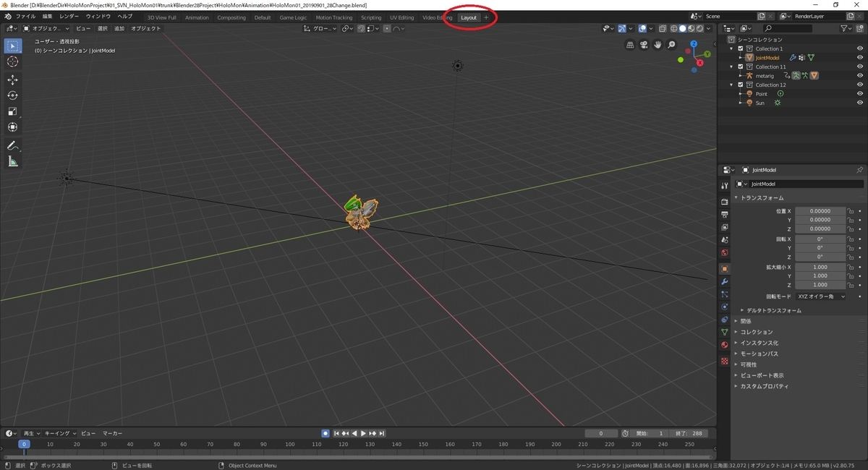This screenshot has height=470, width=868.
Task: Open the Render properties tab
Action: tap(725, 202)
